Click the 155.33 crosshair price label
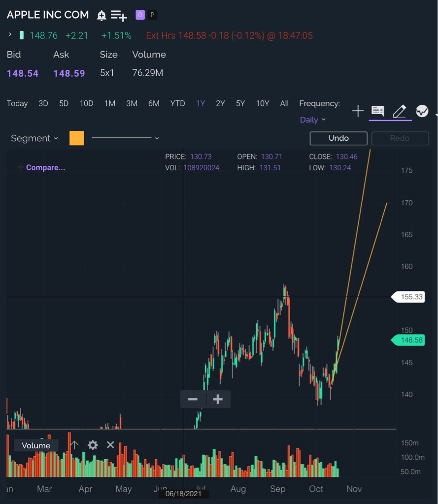This screenshot has height=504, width=438. pos(408,297)
